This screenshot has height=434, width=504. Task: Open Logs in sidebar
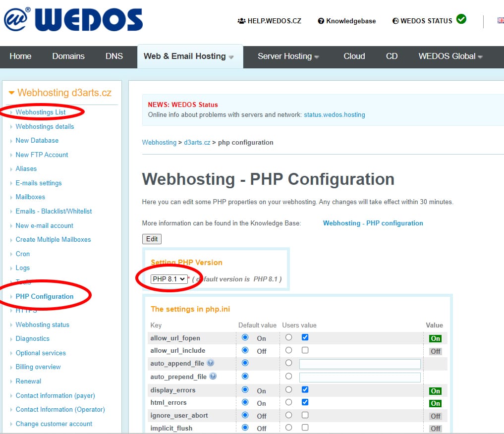(22, 268)
